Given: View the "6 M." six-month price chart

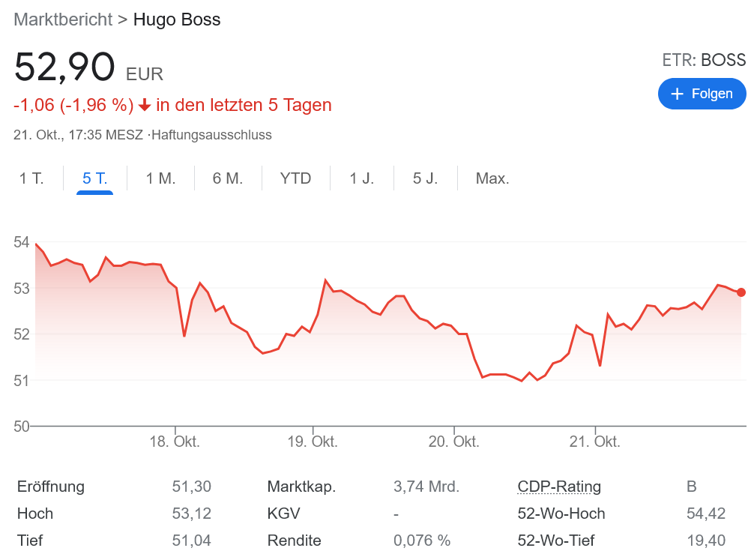Looking at the screenshot, I should click(x=226, y=178).
